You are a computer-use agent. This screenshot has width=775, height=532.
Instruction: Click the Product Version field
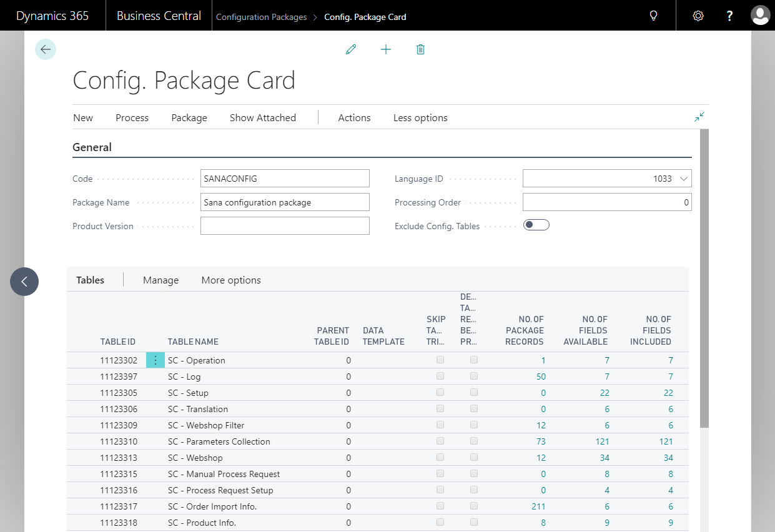pyautogui.click(x=285, y=226)
